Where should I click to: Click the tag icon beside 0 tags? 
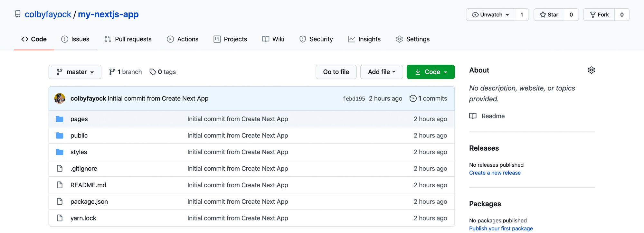(153, 72)
